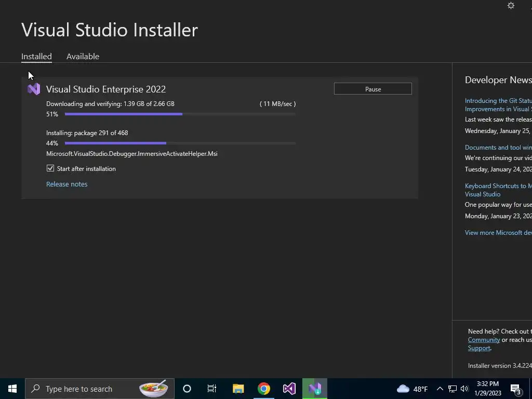Launch File Explorer from the taskbar

[238, 389]
